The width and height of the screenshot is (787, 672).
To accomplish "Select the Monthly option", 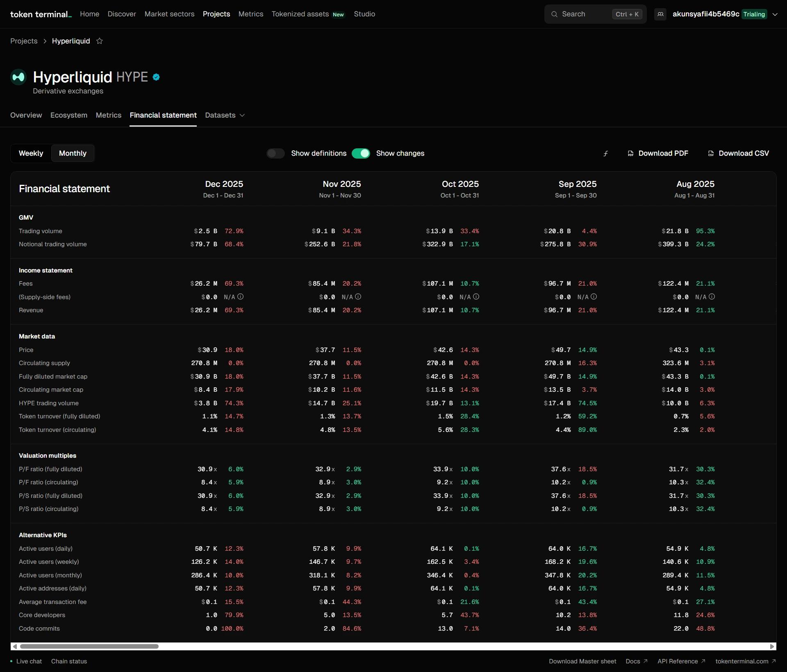I will tap(73, 153).
